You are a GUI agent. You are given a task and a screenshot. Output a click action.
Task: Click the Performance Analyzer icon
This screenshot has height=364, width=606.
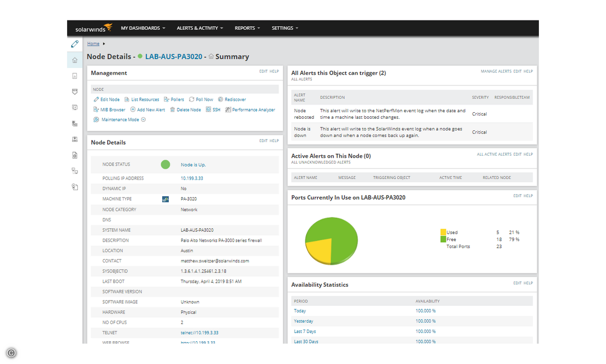pos(228,110)
